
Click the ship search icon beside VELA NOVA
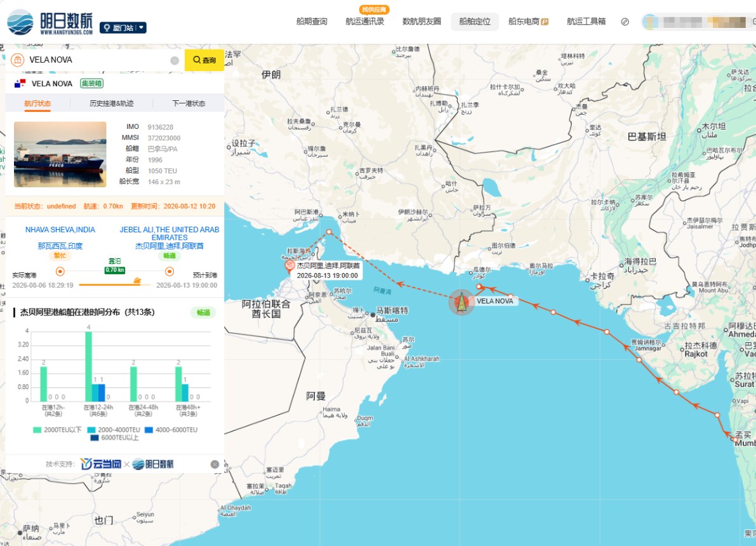17,60
